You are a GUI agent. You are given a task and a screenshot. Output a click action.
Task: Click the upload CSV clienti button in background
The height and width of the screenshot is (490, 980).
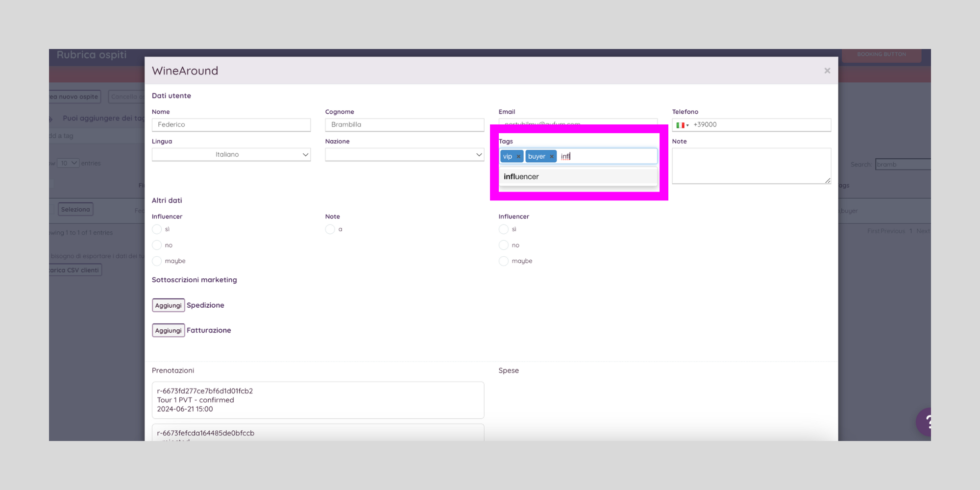(75, 270)
